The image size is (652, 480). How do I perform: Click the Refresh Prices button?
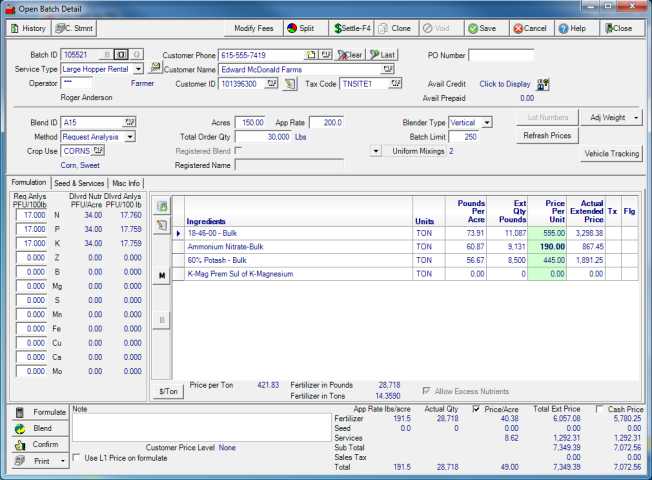pos(547,135)
